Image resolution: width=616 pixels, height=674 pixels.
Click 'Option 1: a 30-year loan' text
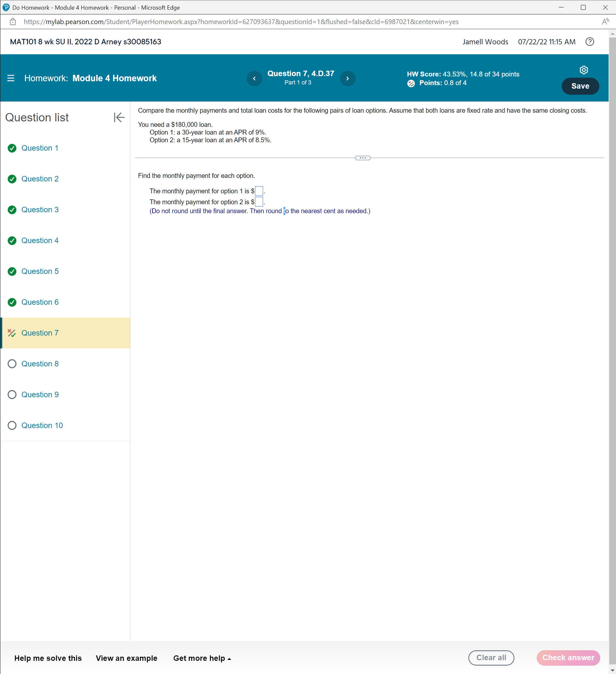pos(208,132)
